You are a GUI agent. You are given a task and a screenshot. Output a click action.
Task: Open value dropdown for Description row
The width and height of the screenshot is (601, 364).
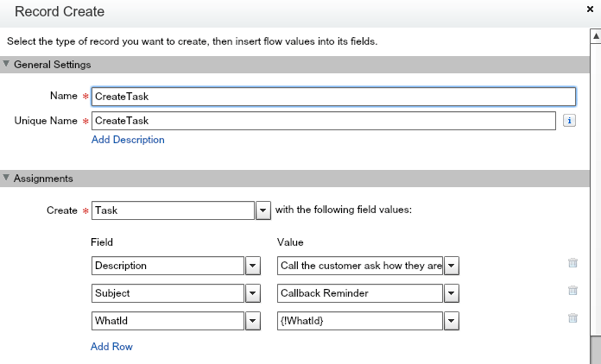pyautogui.click(x=450, y=266)
